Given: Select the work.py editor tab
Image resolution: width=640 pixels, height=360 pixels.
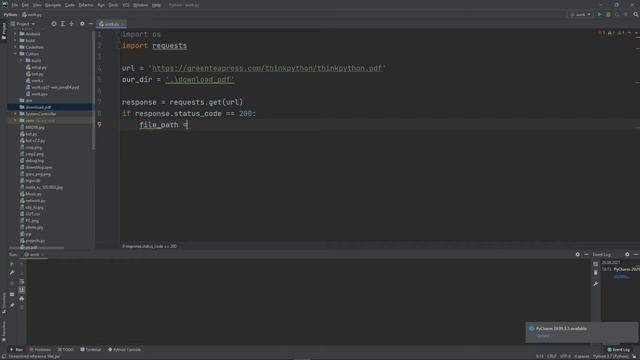Looking at the screenshot, I should point(111,24).
